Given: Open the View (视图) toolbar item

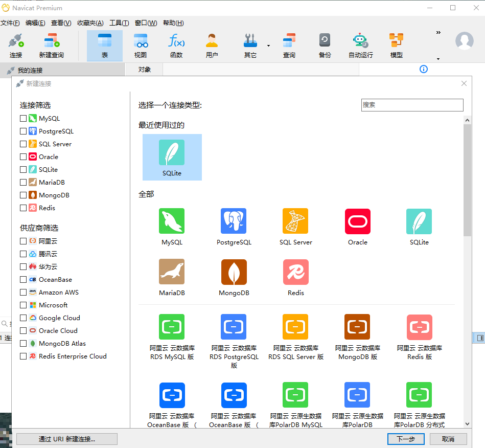Looking at the screenshot, I should click(141, 46).
